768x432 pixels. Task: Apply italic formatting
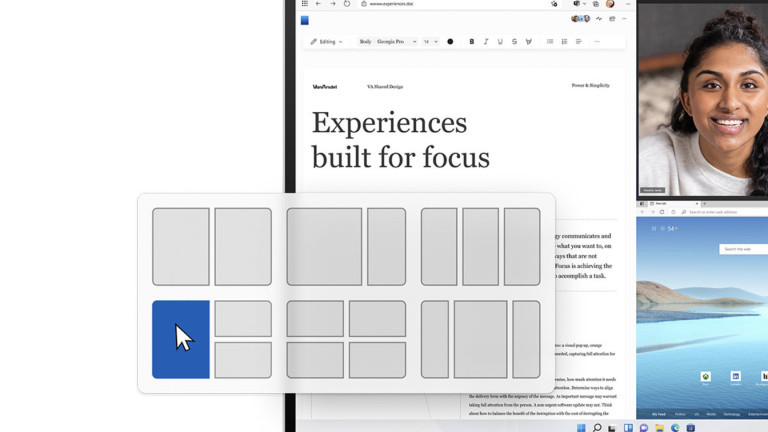tap(486, 42)
